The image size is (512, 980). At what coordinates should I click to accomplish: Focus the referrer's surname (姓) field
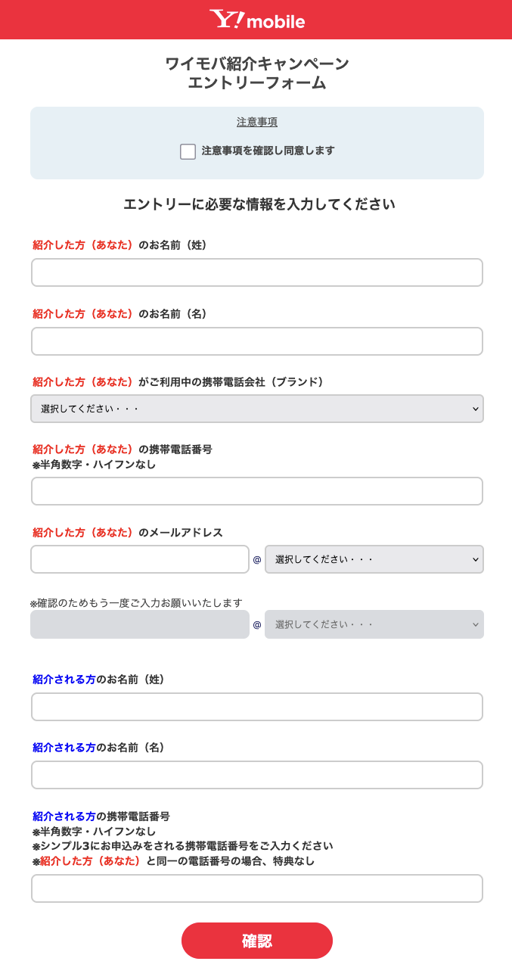(x=257, y=272)
